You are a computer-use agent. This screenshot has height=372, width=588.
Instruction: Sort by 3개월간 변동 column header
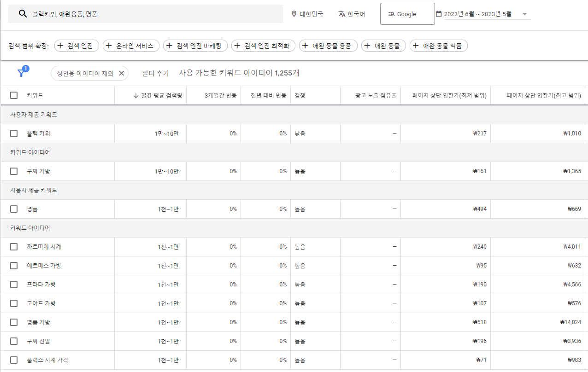pos(221,95)
